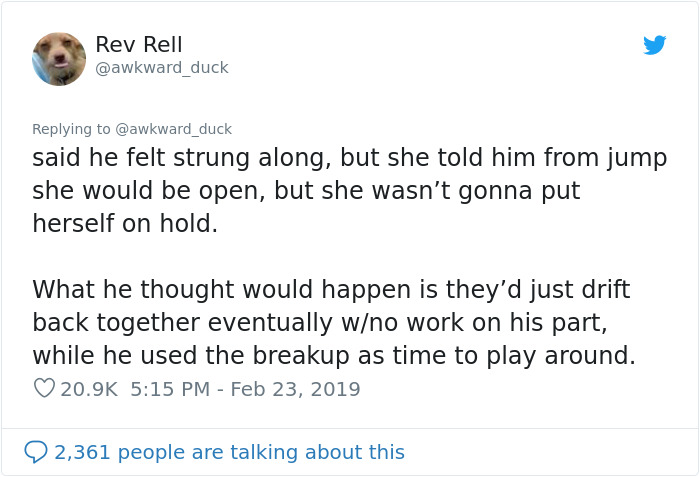
Task: Click the "Replying to" label text
Action: tap(72, 129)
